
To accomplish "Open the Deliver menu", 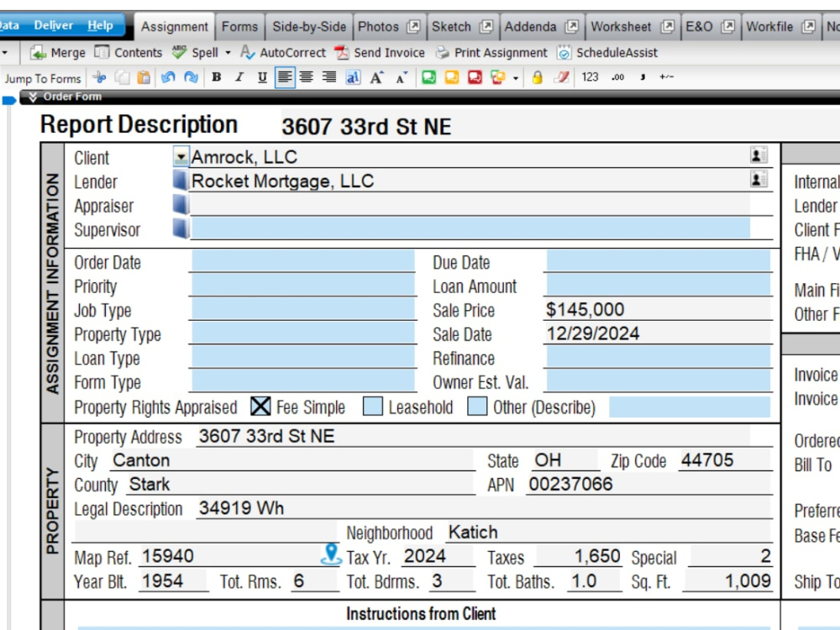I will point(53,25).
